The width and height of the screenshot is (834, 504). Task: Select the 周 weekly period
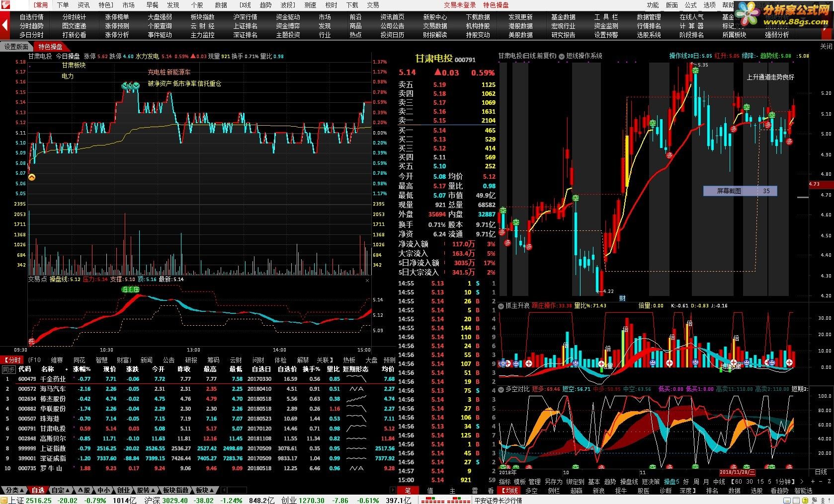pos(696,482)
